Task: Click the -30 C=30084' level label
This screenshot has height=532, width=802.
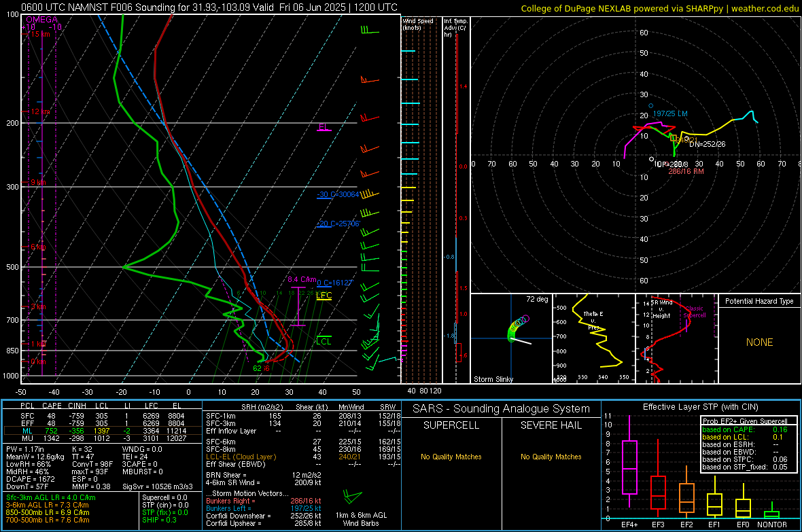Action: (338, 194)
